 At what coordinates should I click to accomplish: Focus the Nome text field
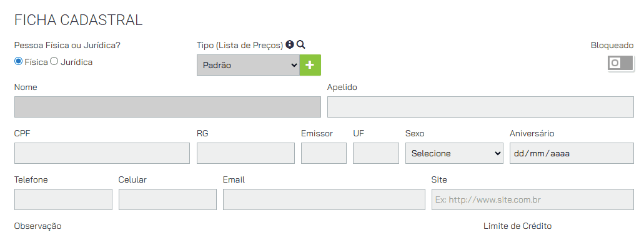[x=167, y=107]
